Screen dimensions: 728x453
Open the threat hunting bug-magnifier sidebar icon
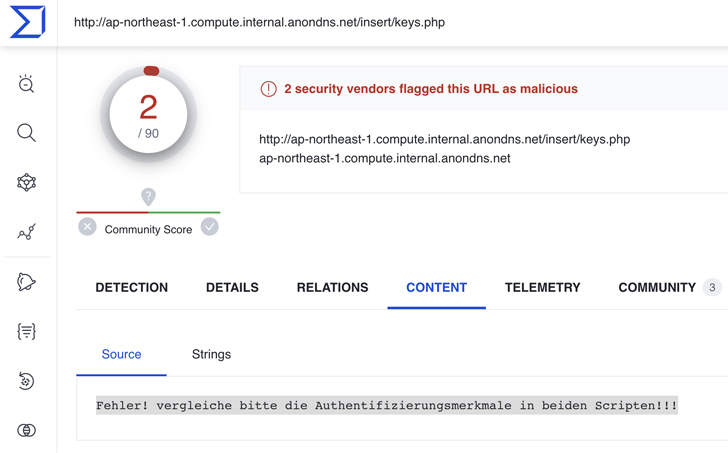(27, 84)
